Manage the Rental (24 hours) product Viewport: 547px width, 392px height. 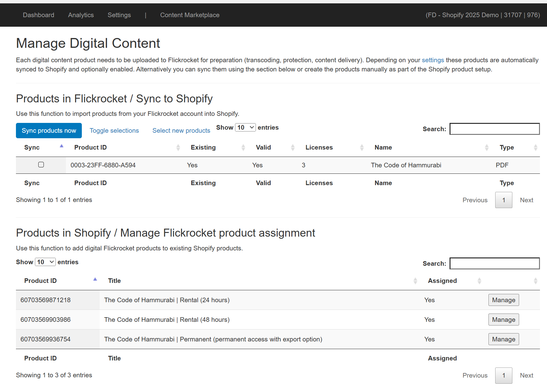click(x=503, y=300)
